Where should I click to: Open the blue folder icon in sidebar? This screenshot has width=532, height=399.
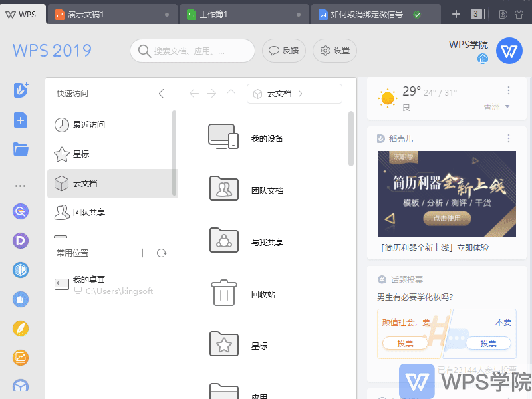pos(21,149)
